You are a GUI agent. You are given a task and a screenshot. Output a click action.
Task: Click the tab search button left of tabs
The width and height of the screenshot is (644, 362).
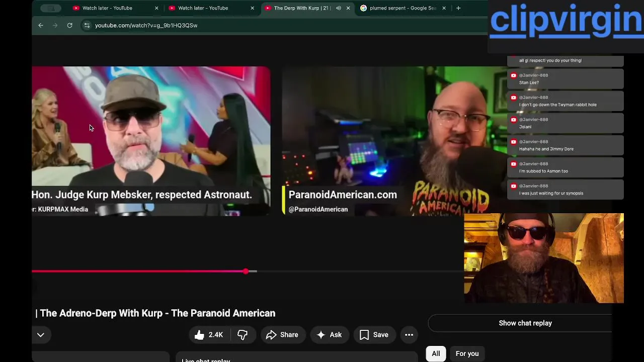pos(51,8)
